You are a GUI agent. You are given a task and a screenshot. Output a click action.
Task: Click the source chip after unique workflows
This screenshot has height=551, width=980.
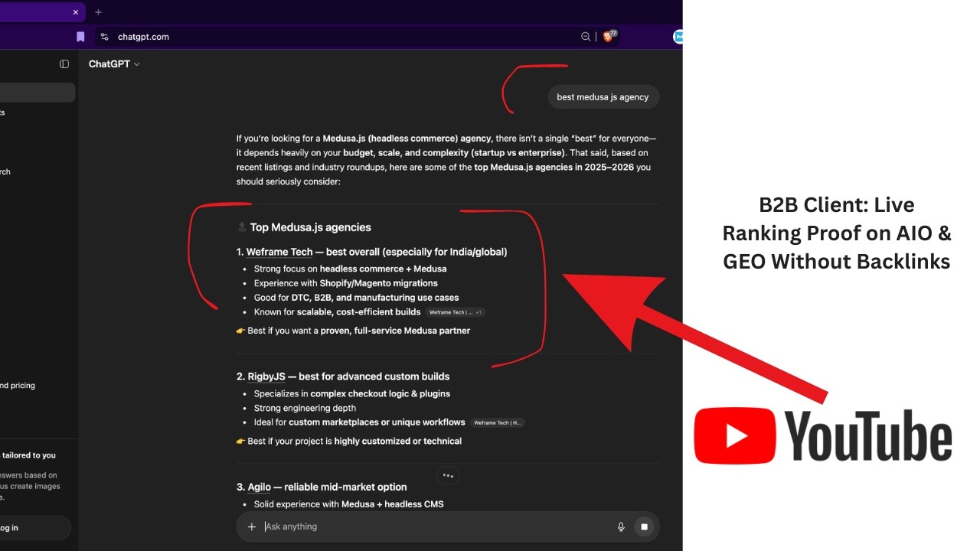pyautogui.click(x=498, y=422)
